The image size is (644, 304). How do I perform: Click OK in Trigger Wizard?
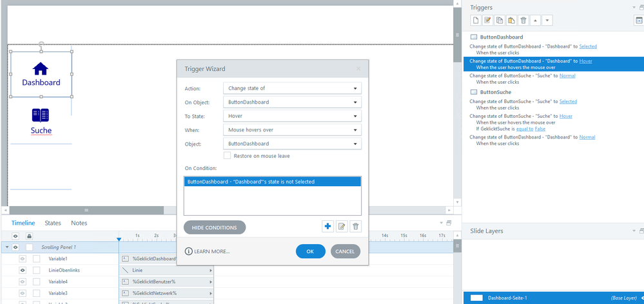pyautogui.click(x=311, y=251)
